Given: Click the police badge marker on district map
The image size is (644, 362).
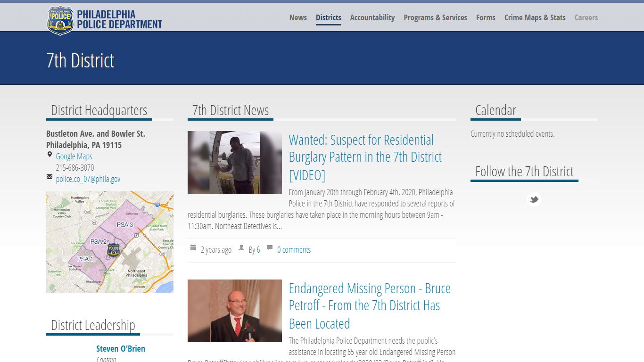Looking at the screenshot, I should click(113, 249).
